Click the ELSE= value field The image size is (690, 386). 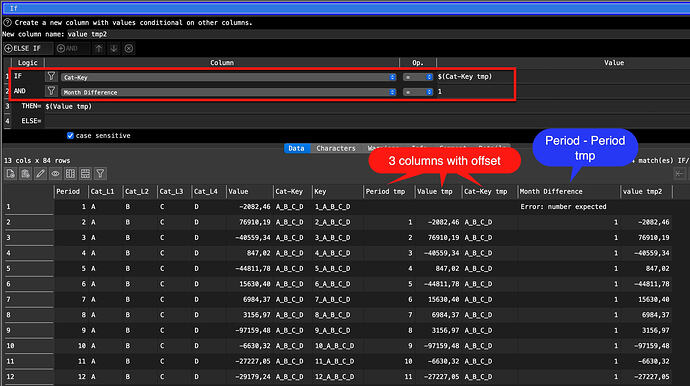[367, 121]
